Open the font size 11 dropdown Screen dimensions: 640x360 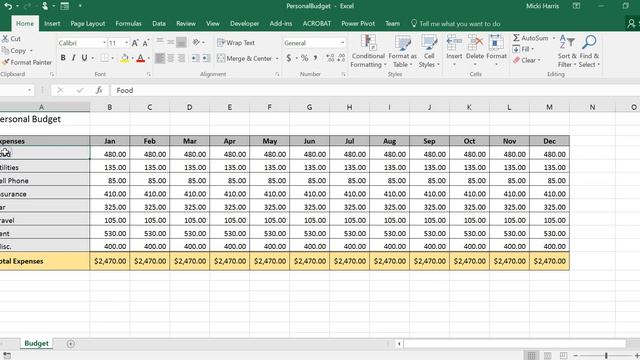tap(126, 43)
